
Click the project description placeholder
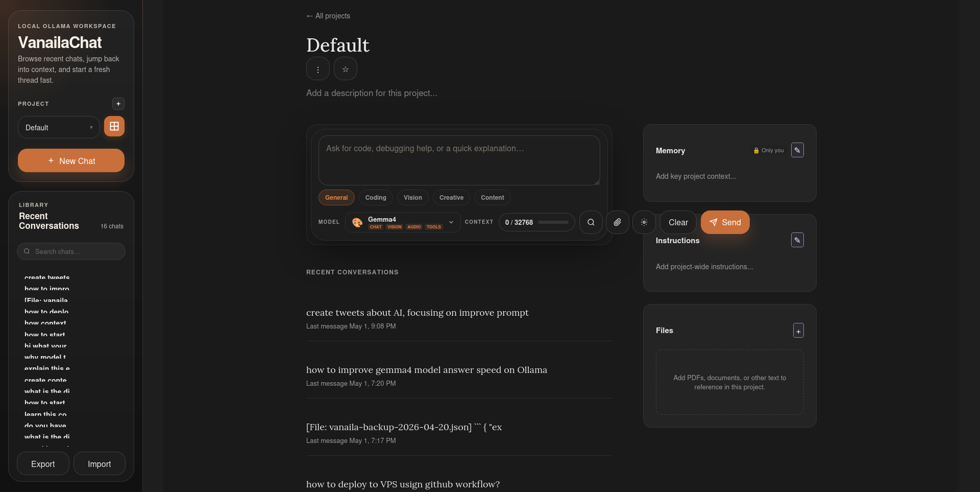pyautogui.click(x=372, y=93)
